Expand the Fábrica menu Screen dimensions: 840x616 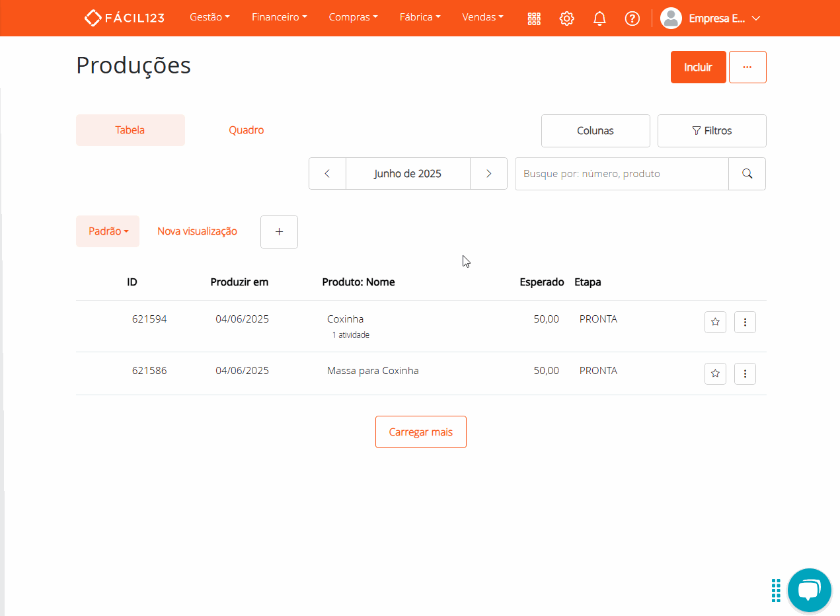(x=420, y=17)
